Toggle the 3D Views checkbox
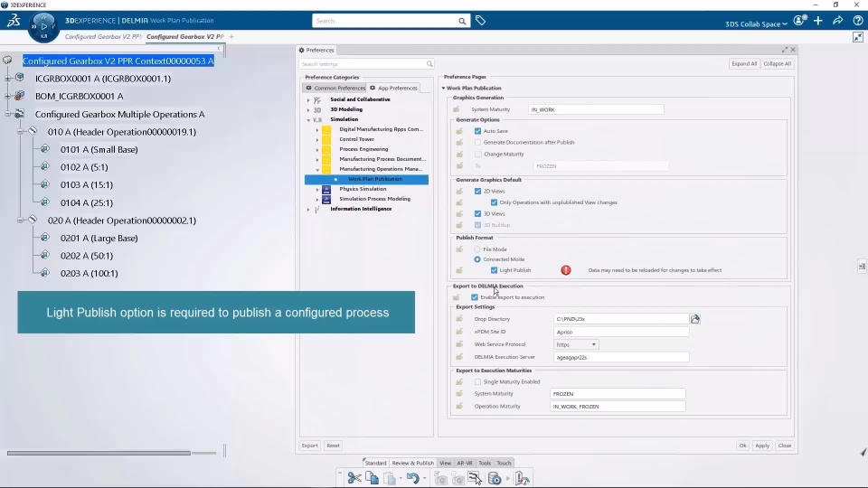The width and height of the screenshot is (868, 488). [x=477, y=213]
